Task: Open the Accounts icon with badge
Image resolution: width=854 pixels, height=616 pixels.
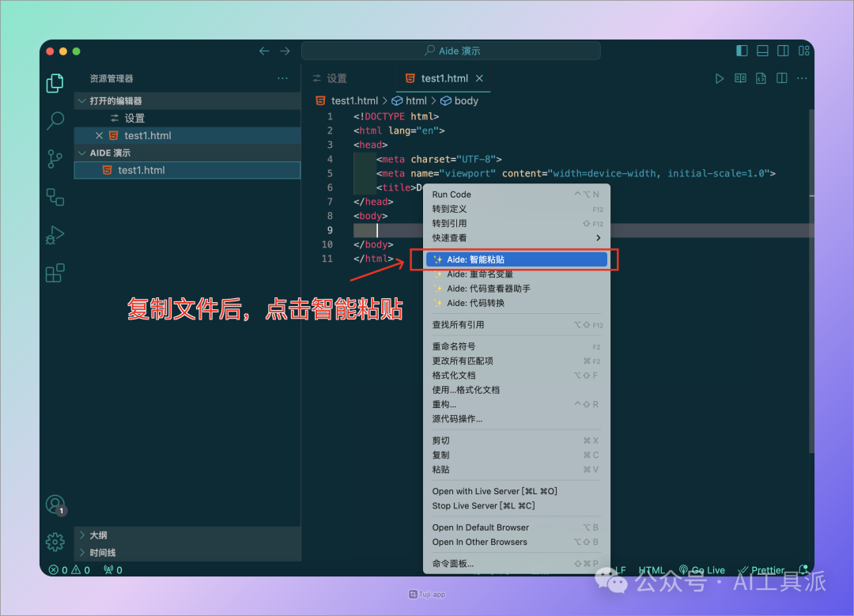Action: point(55,505)
